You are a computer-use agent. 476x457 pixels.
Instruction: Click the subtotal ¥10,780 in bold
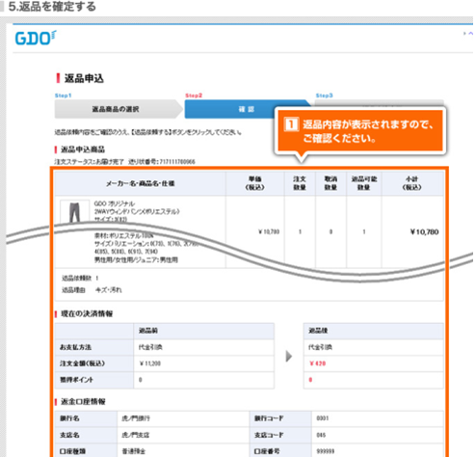[x=424, y=232]
